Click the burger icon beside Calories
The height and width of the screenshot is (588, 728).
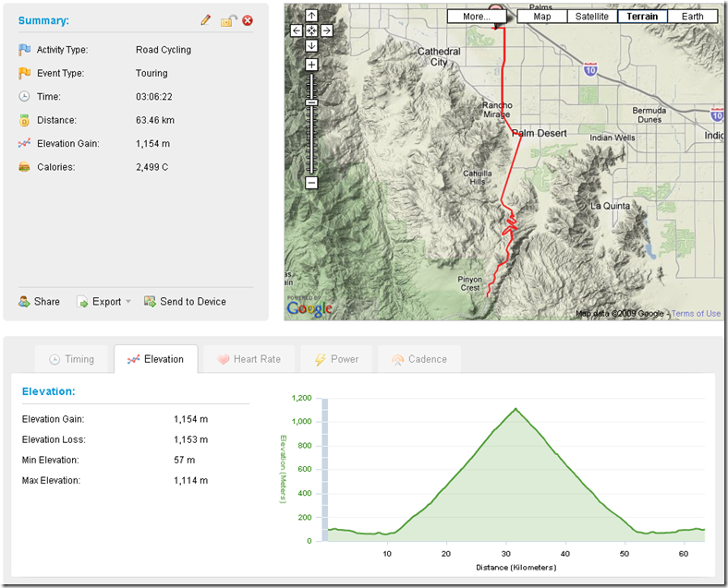click(x=24, y=167)
